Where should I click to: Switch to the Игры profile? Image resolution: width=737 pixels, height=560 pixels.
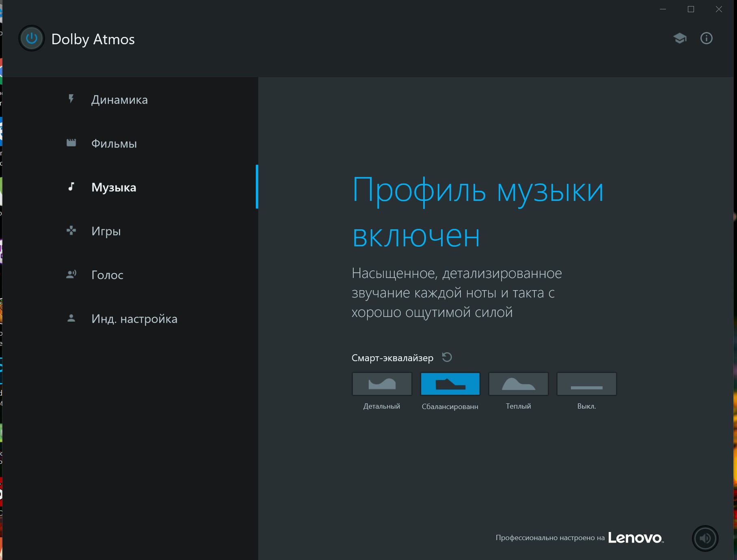(106, 231)
